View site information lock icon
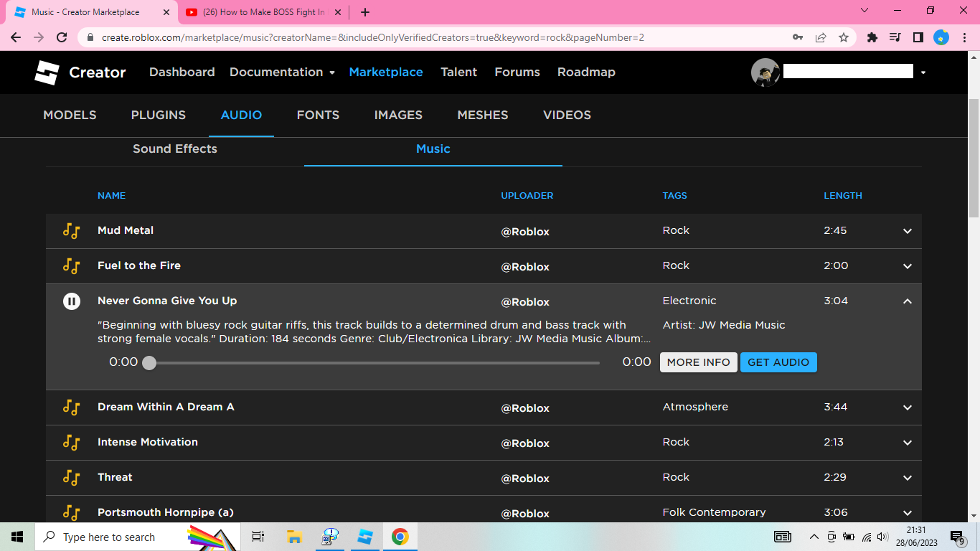This screenshot has height=551, width=980. (90, 37)
